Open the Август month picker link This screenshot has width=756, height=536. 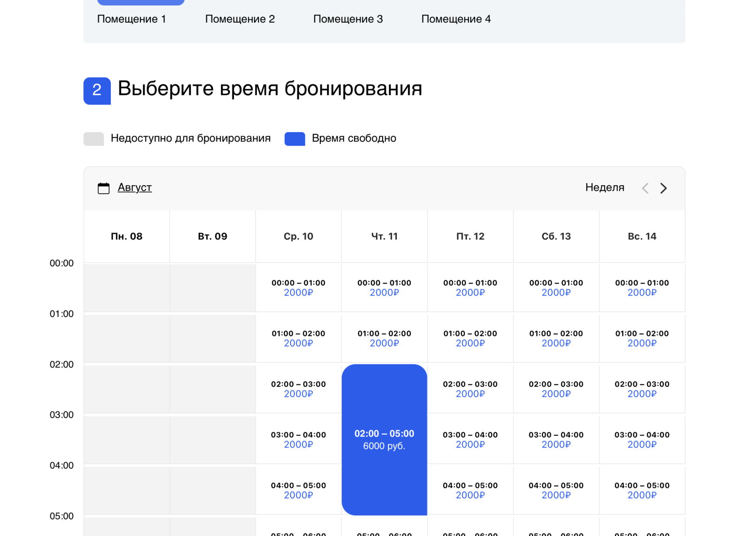135,187
